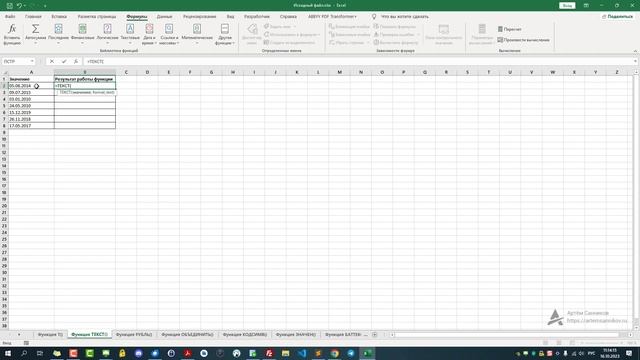
Task: Add a new sheet with plus icon
Action: click(x=375, y=335)
